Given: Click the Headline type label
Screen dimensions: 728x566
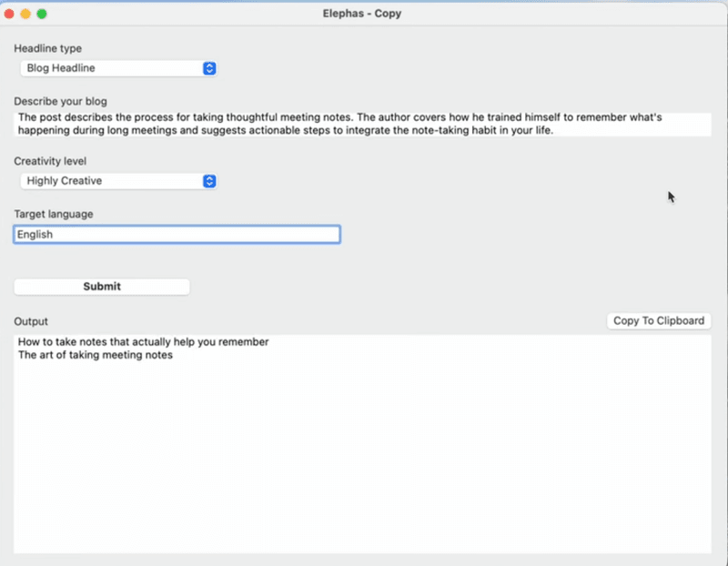Looking at the screenshot, I should 46,48.
